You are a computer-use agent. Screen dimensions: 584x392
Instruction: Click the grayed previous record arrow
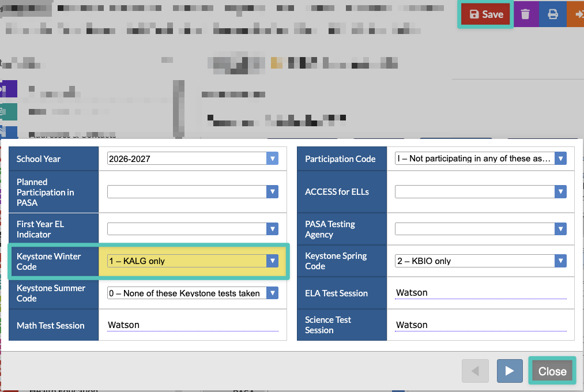475,371
